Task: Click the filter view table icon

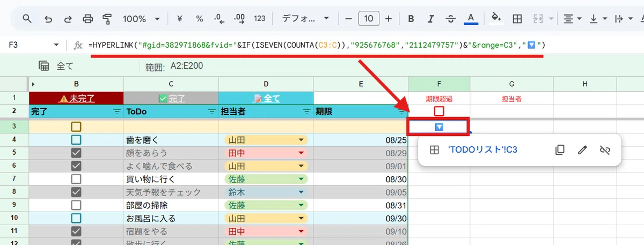Action: point(44,66)
